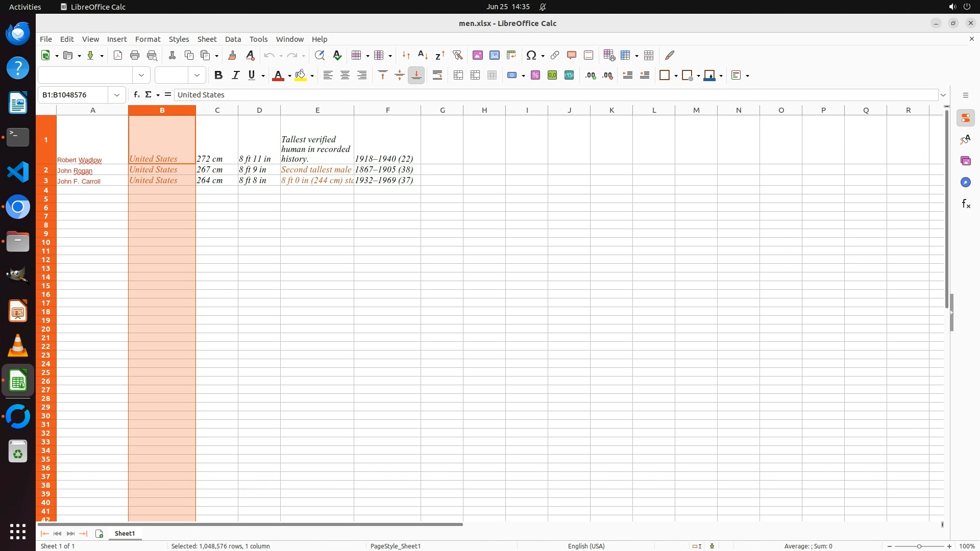Image resolution: width=980 pixels, height=551 pixels.
Task: Click the Merge and Center Cells icon
Action: tap(458, 76)
